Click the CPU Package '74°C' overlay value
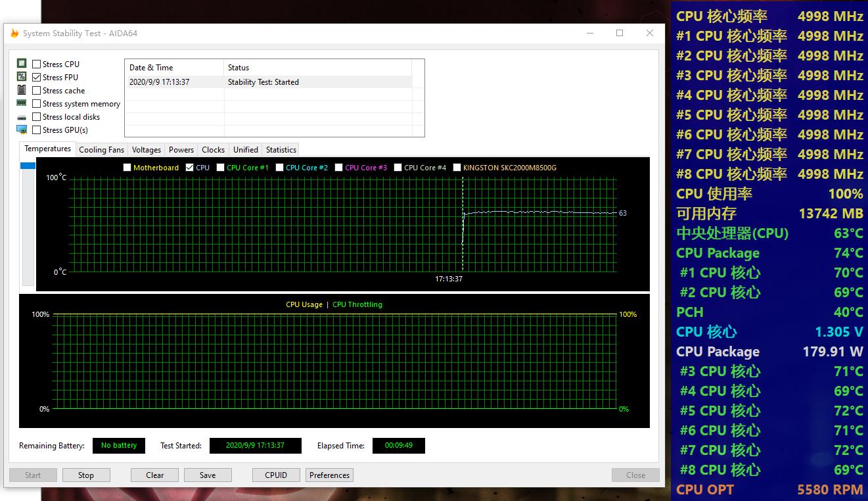The height and width of the screenshot is (501, 868). point(848,253)
